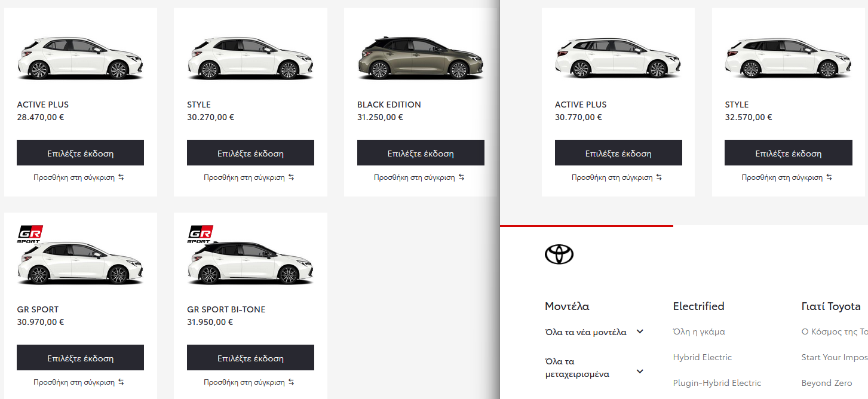
Task: Click the 28.470,00 € price text
Action: tap(41, 117)
